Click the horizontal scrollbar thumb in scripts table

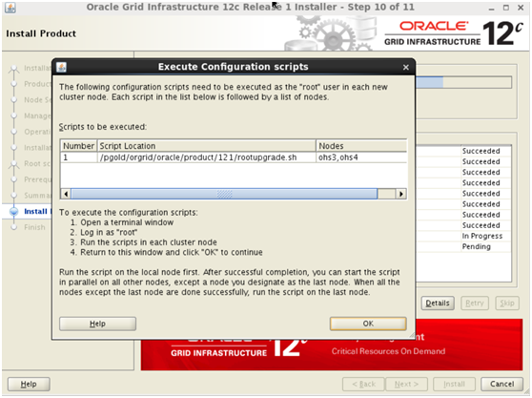click(x=224, y=194)
